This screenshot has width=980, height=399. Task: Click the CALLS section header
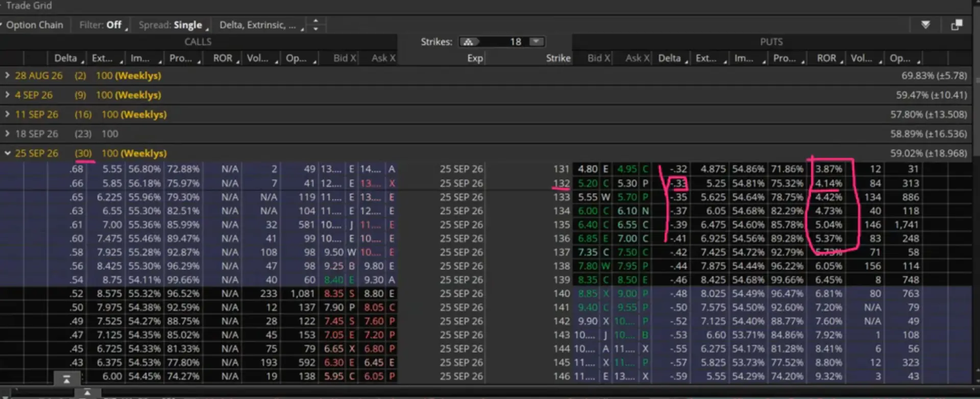click(x=198, y=42)
